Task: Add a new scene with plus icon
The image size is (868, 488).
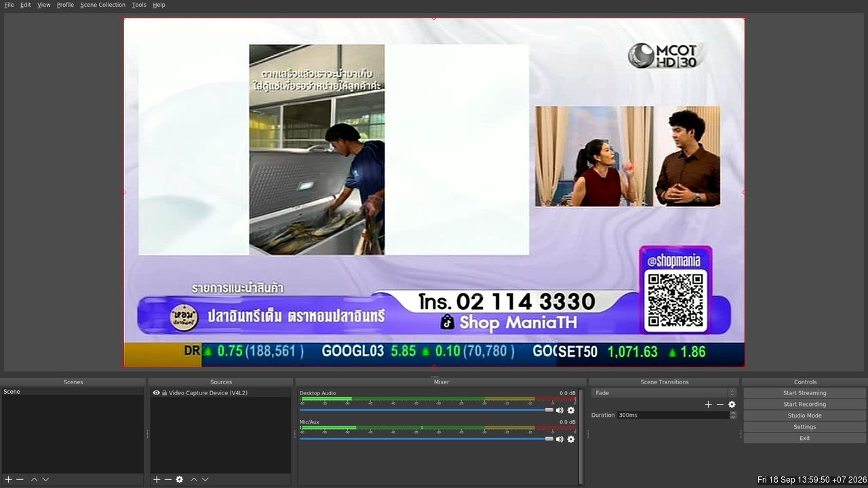Action: pos(8,479)
